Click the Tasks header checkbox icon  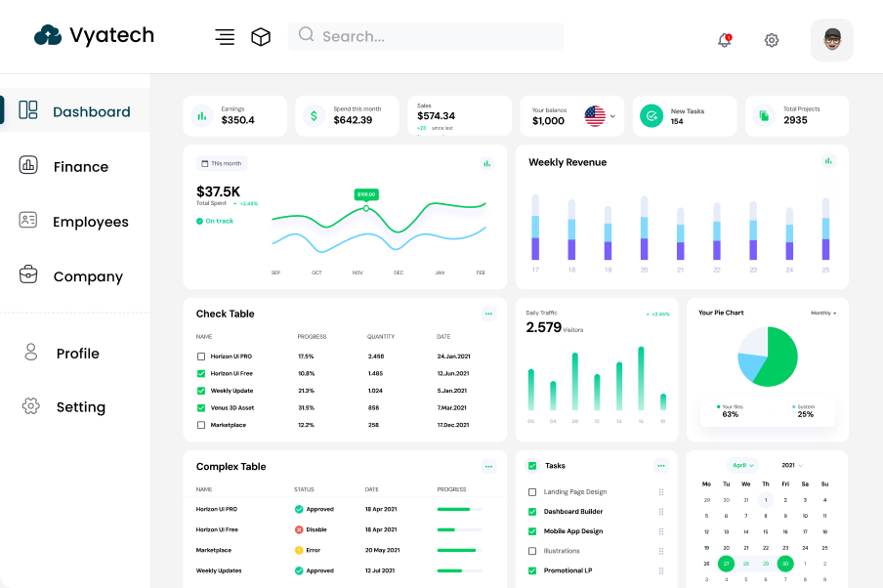pyautogui.click(x=532, y=466)
